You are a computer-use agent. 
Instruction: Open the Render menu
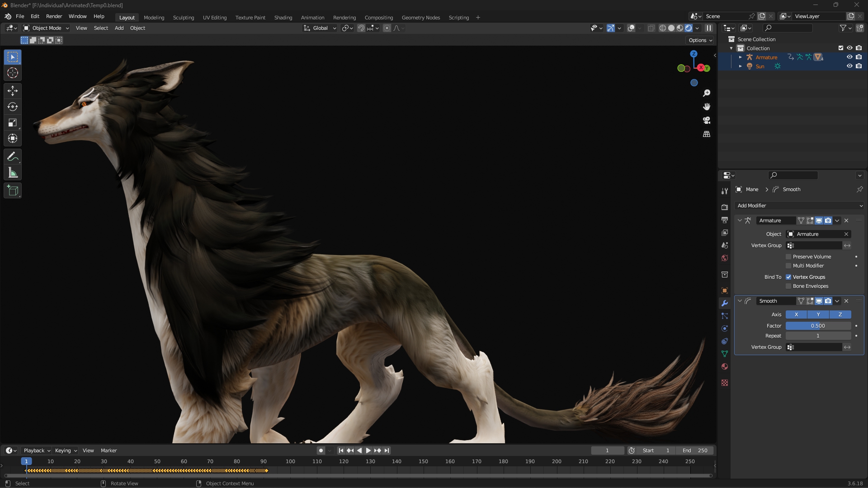[x=54, y=16]
